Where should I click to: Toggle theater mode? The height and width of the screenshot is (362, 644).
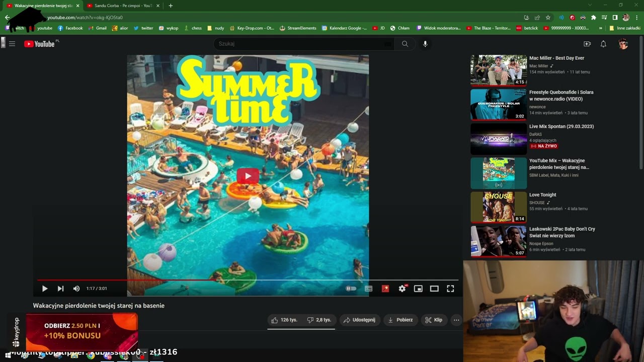(x=434, y=289)
